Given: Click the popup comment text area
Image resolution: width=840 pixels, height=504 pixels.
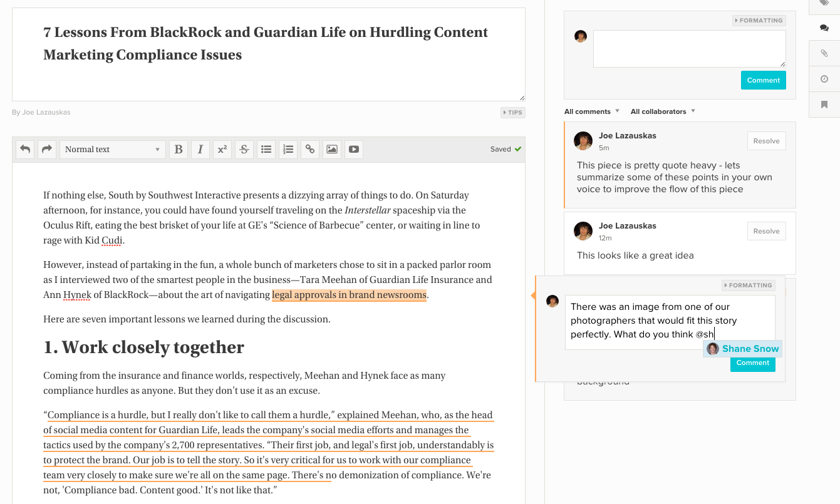Looking at the screenshot, I should 670,322.
